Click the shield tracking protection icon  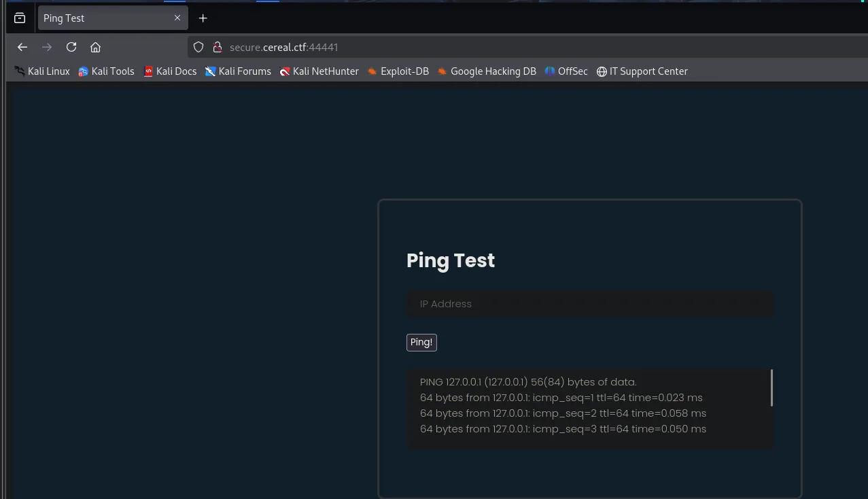pyautogui.click(x=198, y=47)
